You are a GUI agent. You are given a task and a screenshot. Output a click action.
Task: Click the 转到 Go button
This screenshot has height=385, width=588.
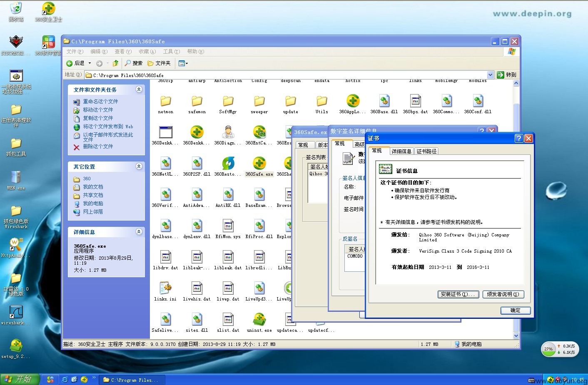(x=507, y=75)
